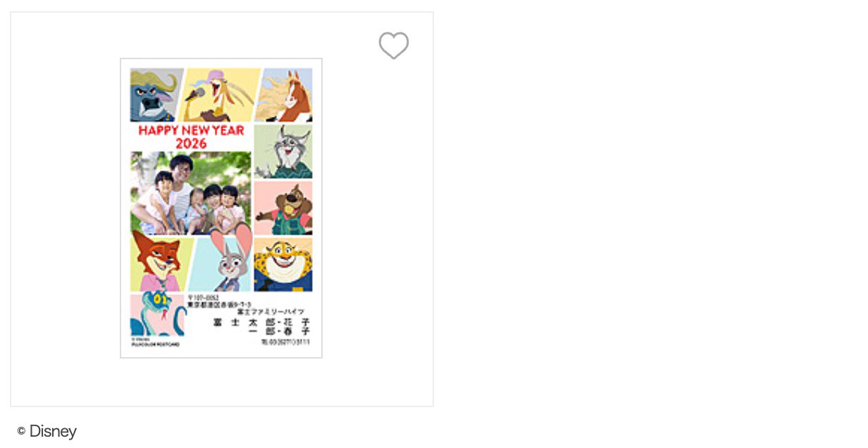Click the cheetah character panel

coord(283,265)
